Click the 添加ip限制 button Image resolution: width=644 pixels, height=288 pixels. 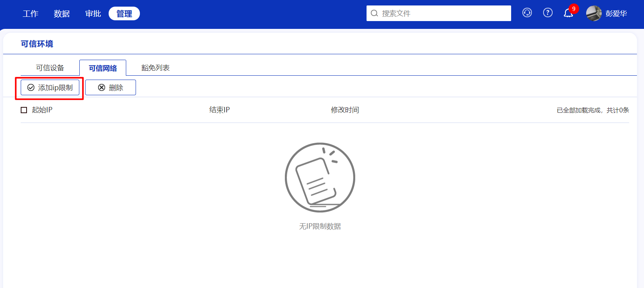coord(50,87)
